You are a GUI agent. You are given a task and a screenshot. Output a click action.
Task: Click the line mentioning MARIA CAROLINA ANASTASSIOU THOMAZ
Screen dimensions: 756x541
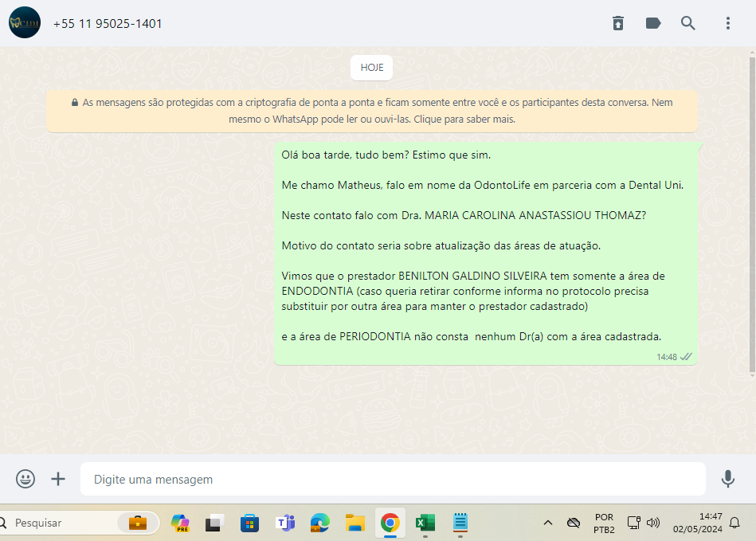tap(464, 216)
